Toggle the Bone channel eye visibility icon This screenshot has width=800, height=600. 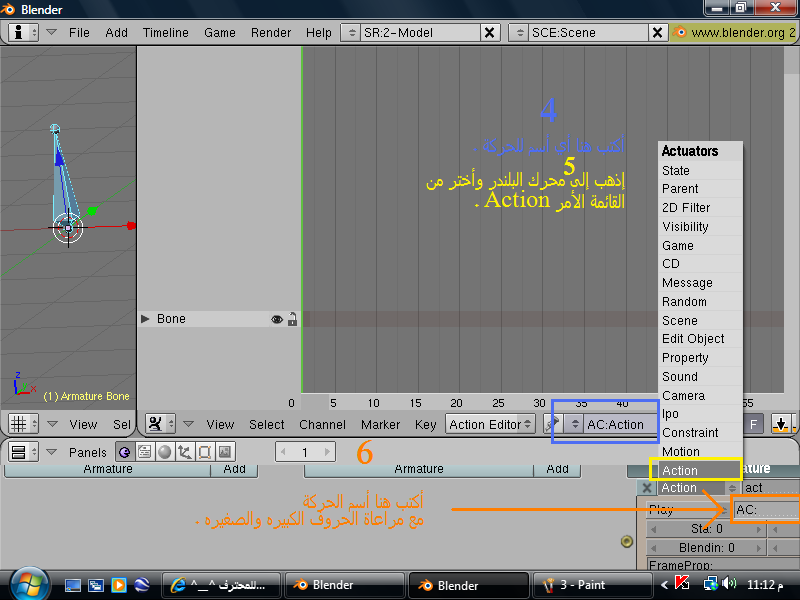(x=277, y=319)
